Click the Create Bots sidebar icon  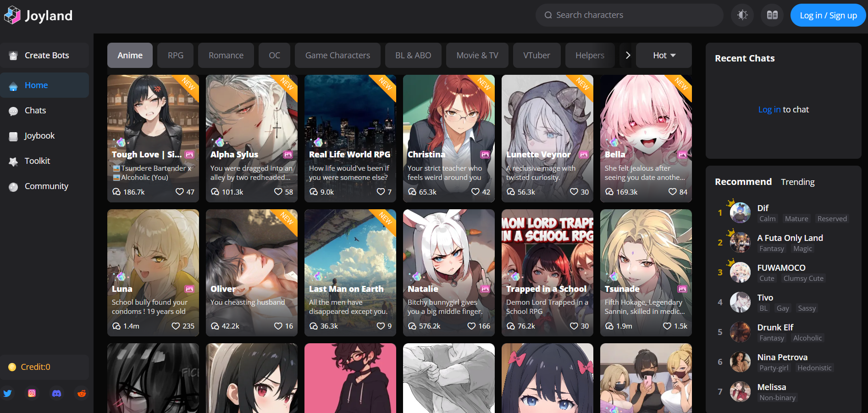[13, 56]
